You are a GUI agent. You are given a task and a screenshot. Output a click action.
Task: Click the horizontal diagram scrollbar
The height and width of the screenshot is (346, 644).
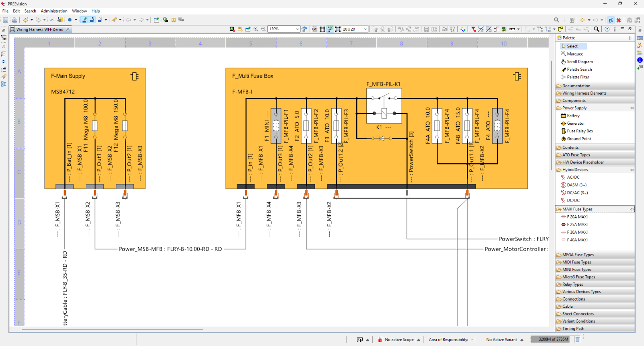pos(112,329)
